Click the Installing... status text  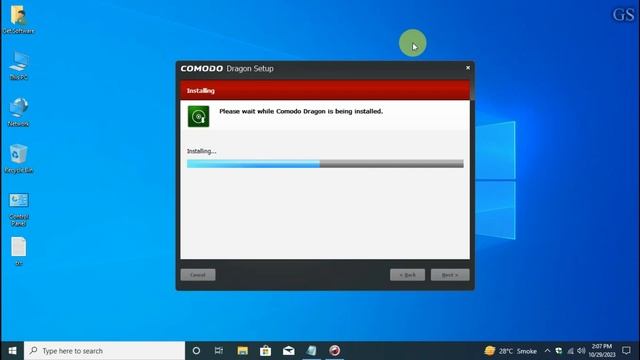click(x=202, y=151)
